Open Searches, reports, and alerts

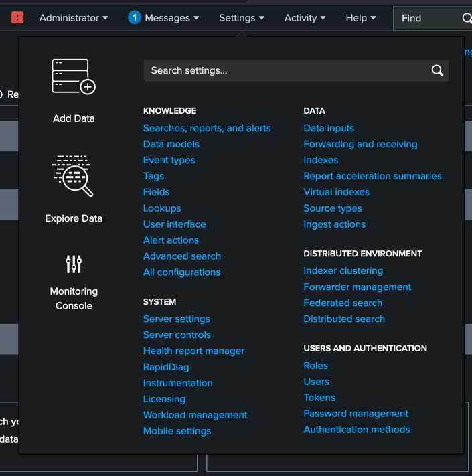(x=207, y=128)
